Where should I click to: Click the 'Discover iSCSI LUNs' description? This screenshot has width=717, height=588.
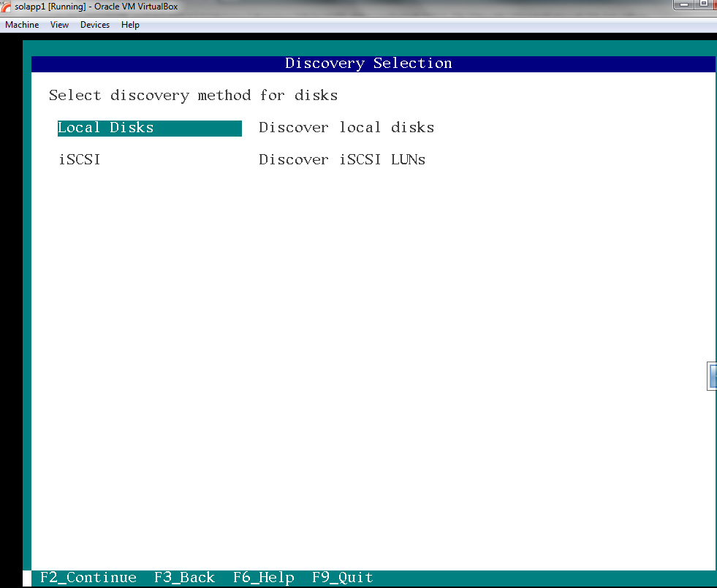click(342, 159)
